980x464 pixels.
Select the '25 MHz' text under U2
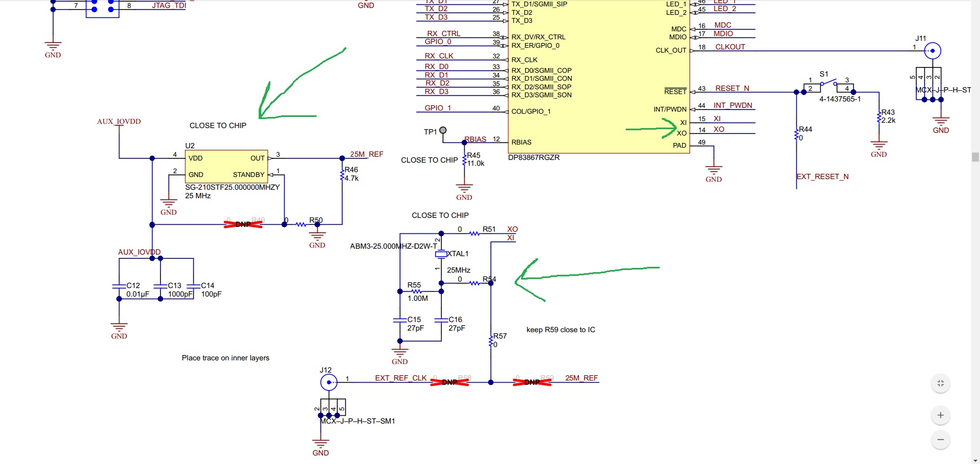[x=198, y=196]
